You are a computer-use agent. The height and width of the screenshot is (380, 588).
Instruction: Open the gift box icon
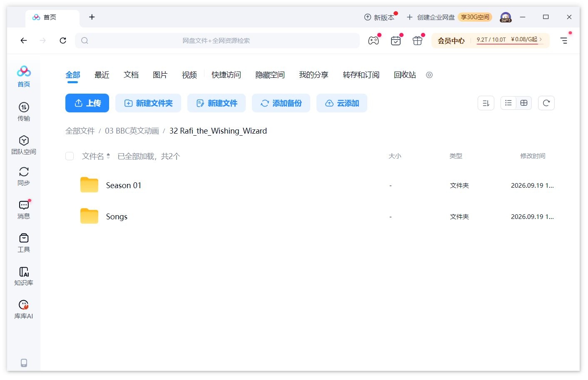click(x=417, y=40)
